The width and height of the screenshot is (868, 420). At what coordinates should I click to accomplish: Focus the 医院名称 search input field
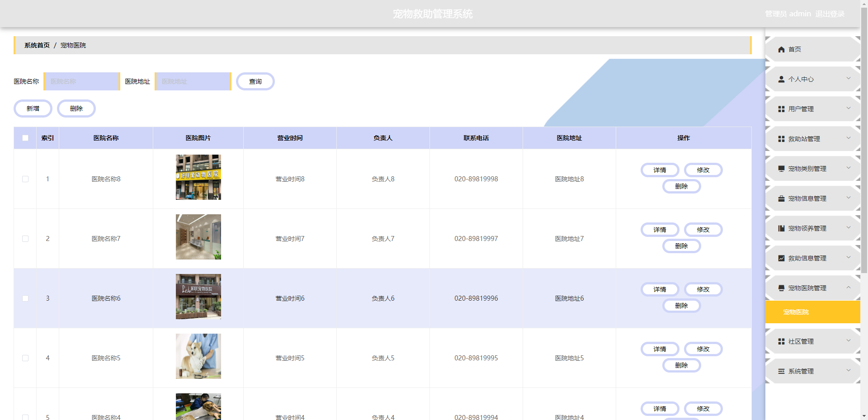82,81
